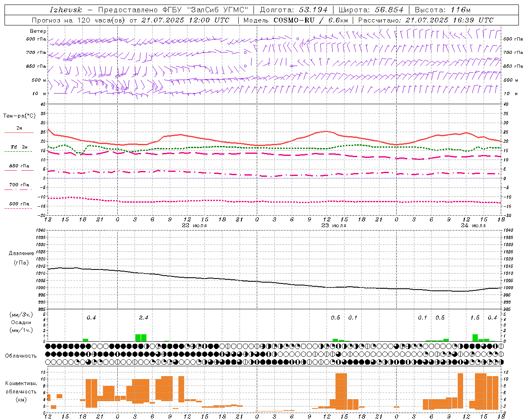Click the (км) convective height unit label
525x420 pixels.
pos(21,399)
